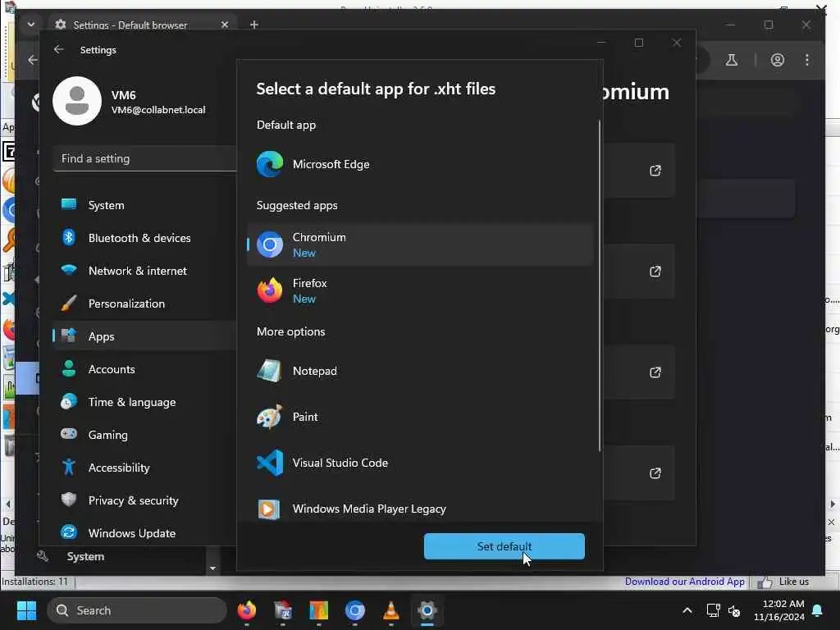
Task: Open Chromium profile icon
Action: pos(778,60)
